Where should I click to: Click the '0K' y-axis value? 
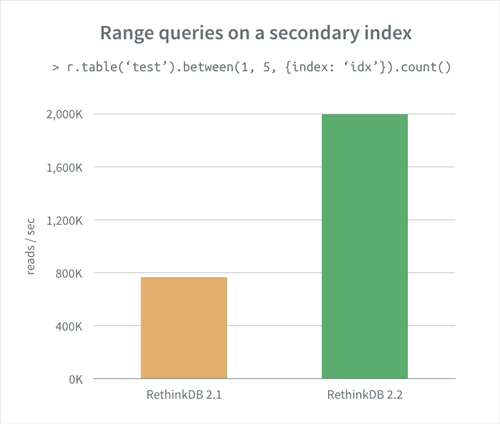(x=76, y=379)
